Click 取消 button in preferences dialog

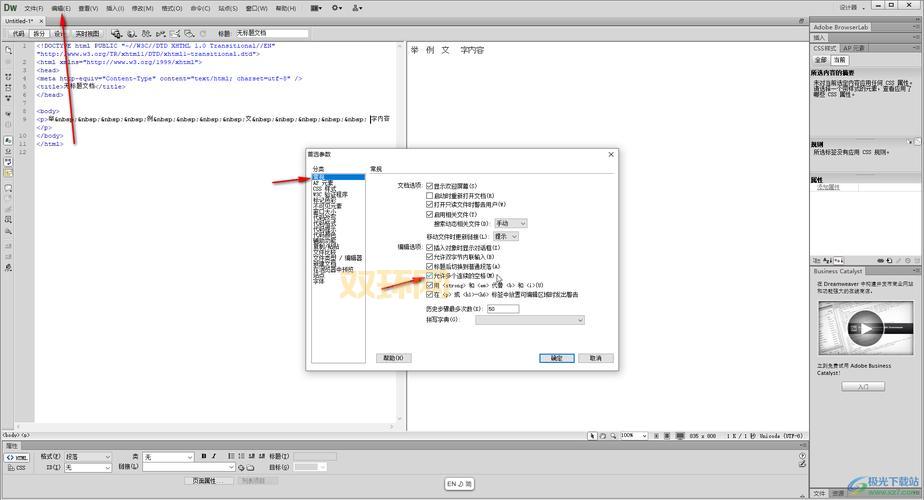point(595,358)
